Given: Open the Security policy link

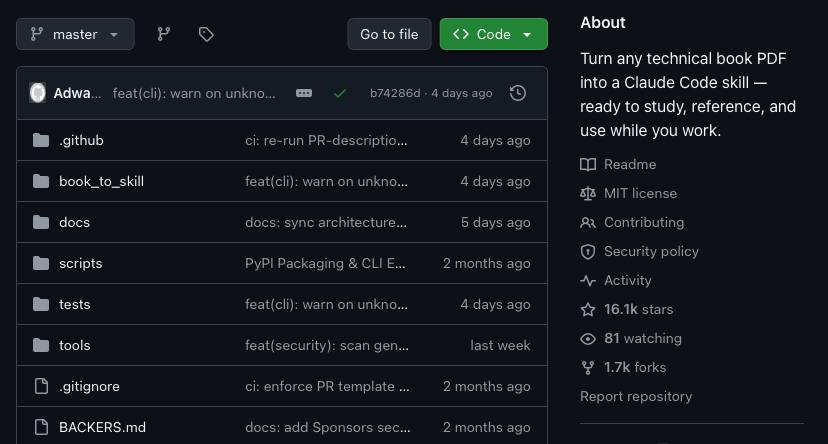Looking at the screenshot, I should pos(651,252).
